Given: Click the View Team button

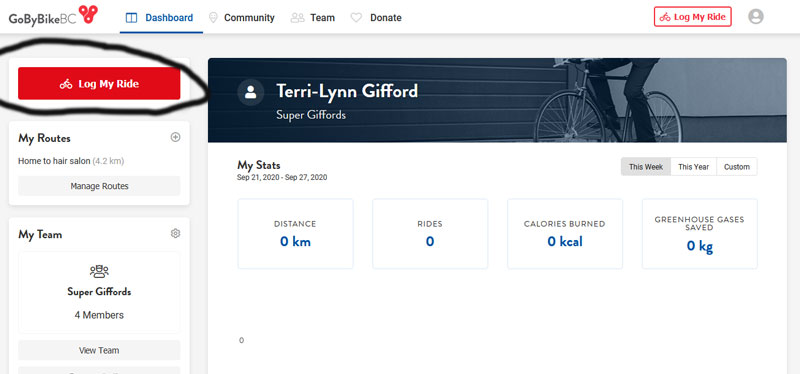Looking at the screenshot, I should click(99, 351).
